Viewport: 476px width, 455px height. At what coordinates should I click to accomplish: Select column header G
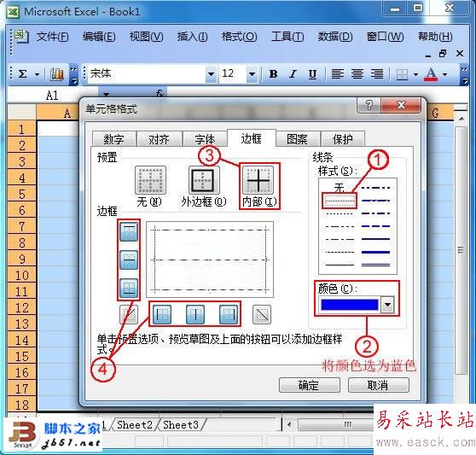pos(435,113)
